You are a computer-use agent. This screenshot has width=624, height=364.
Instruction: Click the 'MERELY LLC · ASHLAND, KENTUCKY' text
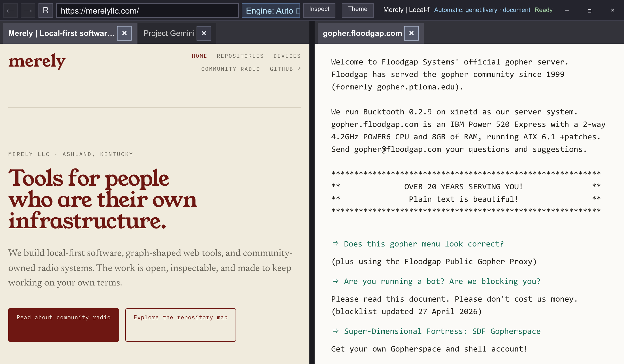71,154
